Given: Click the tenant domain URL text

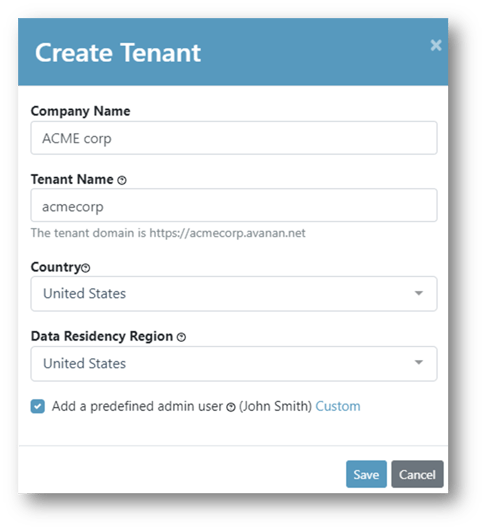Looking at the screenshot, I should tap(227, 233).
